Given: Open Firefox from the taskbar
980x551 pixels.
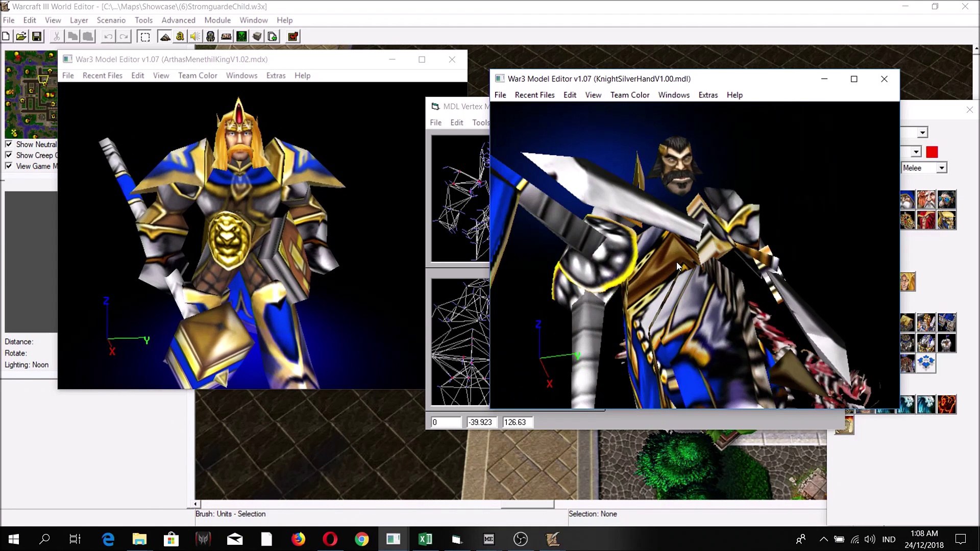Looking at the screenshot, I should (x=298, y=539).
